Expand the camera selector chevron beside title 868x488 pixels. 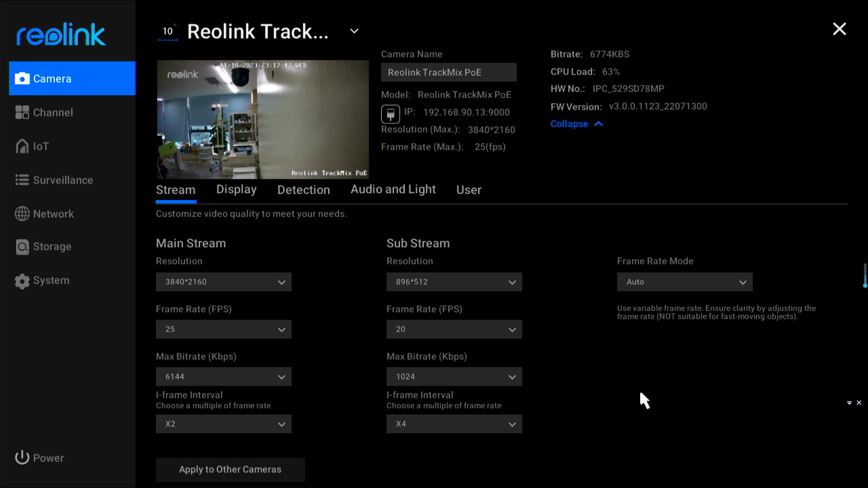pyautogui.click(x=354, y=31)
